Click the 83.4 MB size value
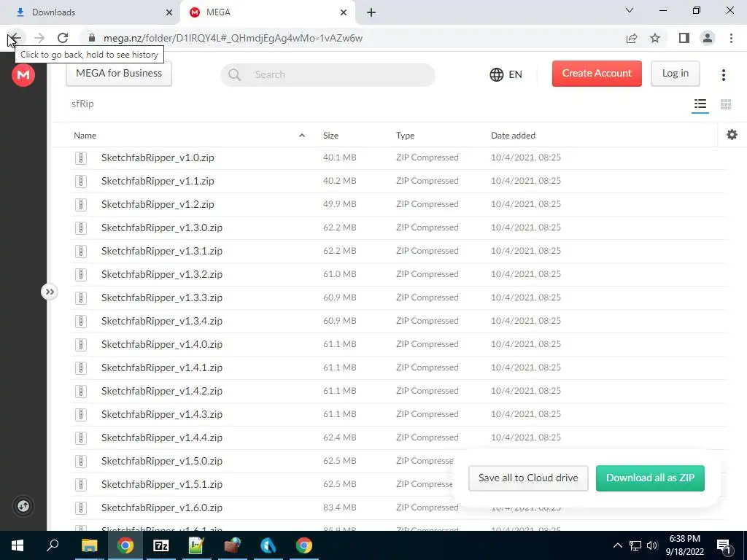The image size is (747, 560). click(x=340, y=507)
